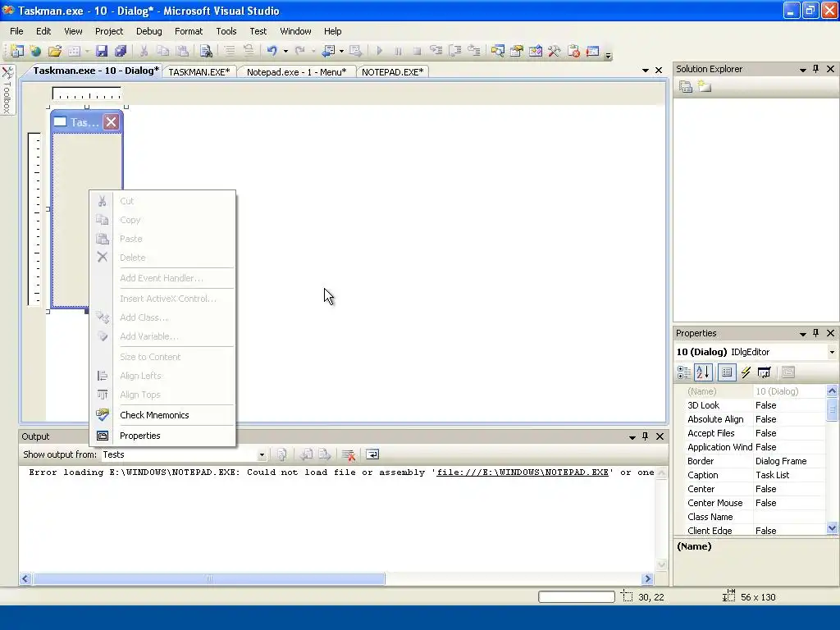This screenshot has height=630, width=840.
Task: Open Solution Explorer window position dropdown
Action: coord(802,69)
